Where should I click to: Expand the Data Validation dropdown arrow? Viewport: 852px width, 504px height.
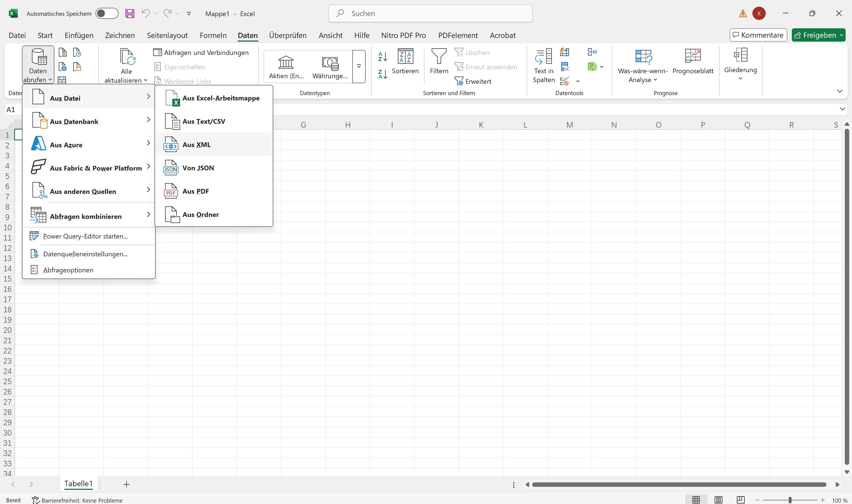pos(578,81)
